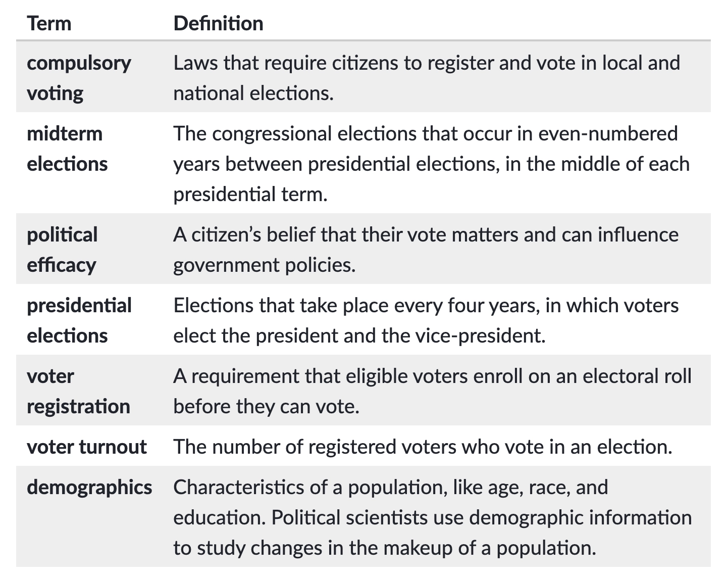Viewport: 728px width, 578px height.
Task: Click the "voter turnout" term
Action: coord(87,447)
